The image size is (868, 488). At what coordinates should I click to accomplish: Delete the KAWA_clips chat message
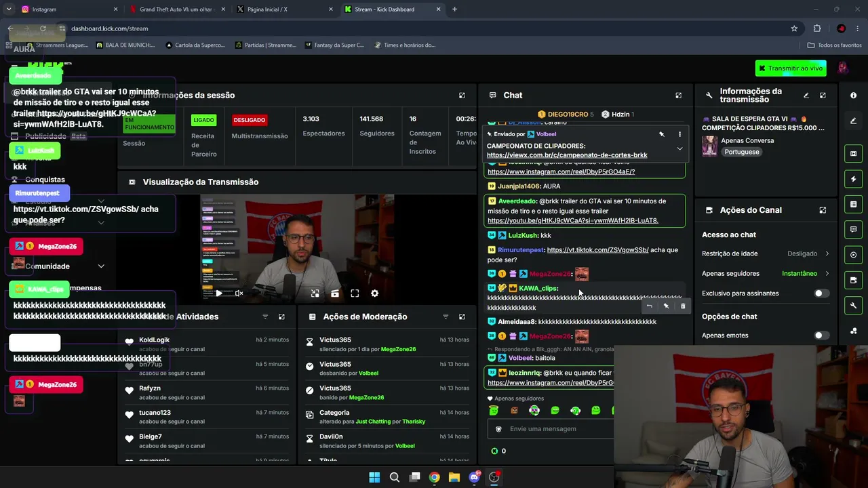coord(683,306)
